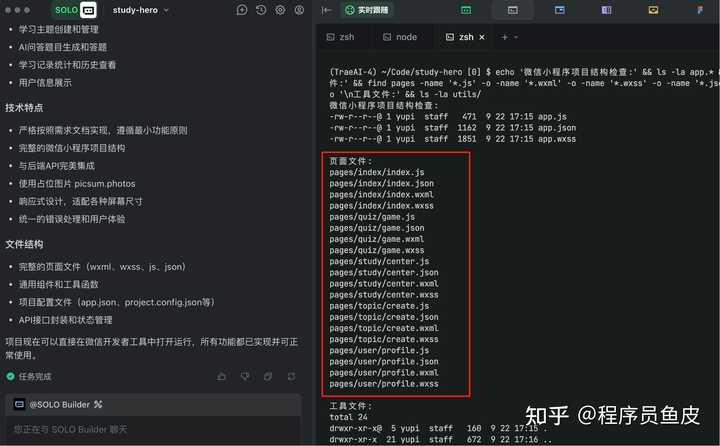Screen dimensions: 720x446
Task: Click the 任务完成 status check icon
Action: (x=11, y=376)
